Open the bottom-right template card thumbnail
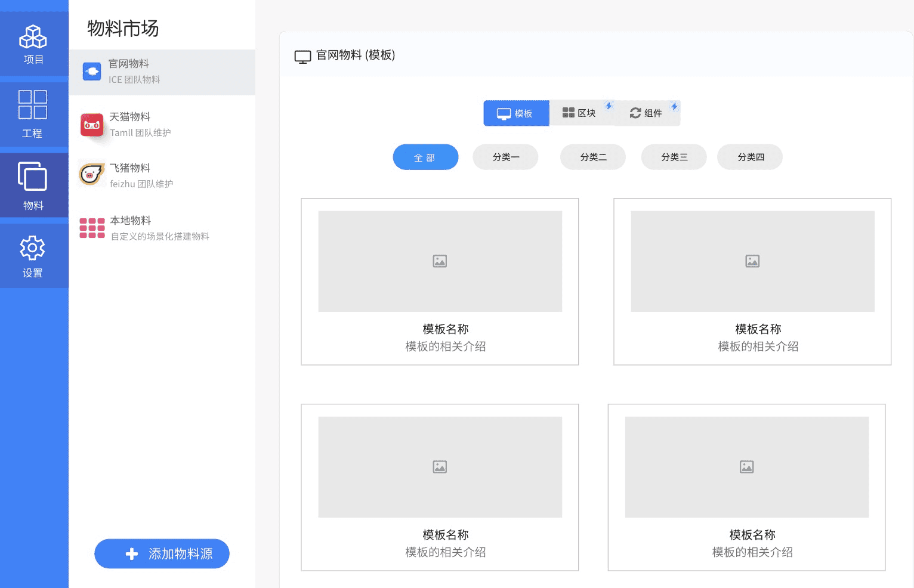914x588 pixels. (x=747, y=467)
